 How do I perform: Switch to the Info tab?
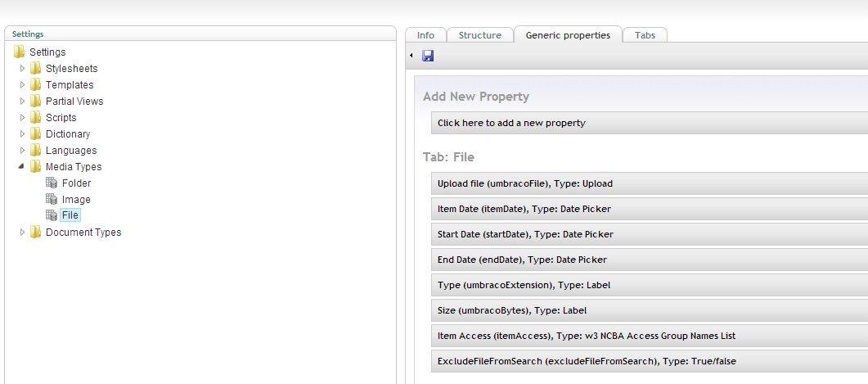[x=425, y=35]
